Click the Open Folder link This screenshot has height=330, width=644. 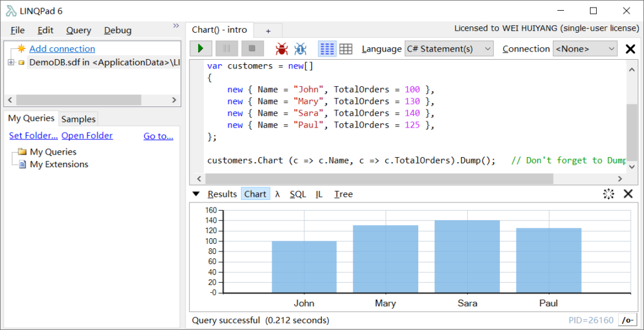tap(87, 135)
